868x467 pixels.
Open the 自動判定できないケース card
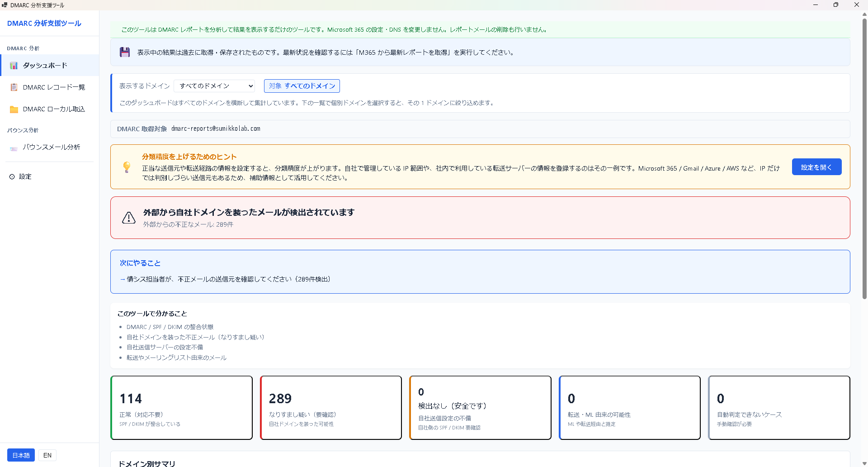tap(779, 408)
